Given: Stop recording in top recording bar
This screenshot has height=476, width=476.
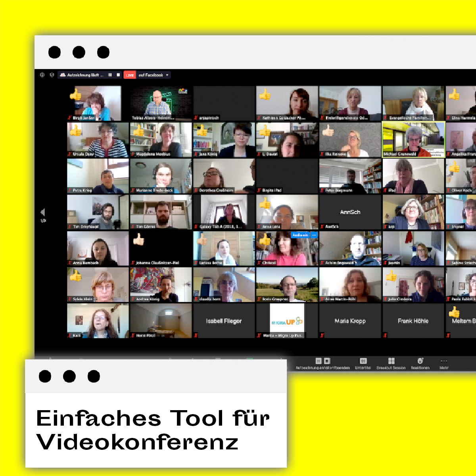Looking at the screenshot, I should click(x=118, y=75).
